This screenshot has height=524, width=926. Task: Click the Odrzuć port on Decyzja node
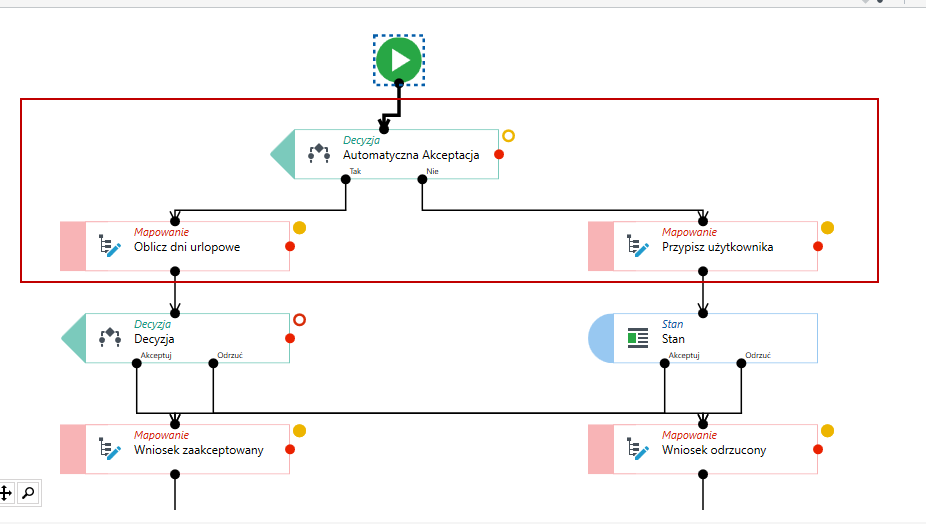[x=213, y=363]
